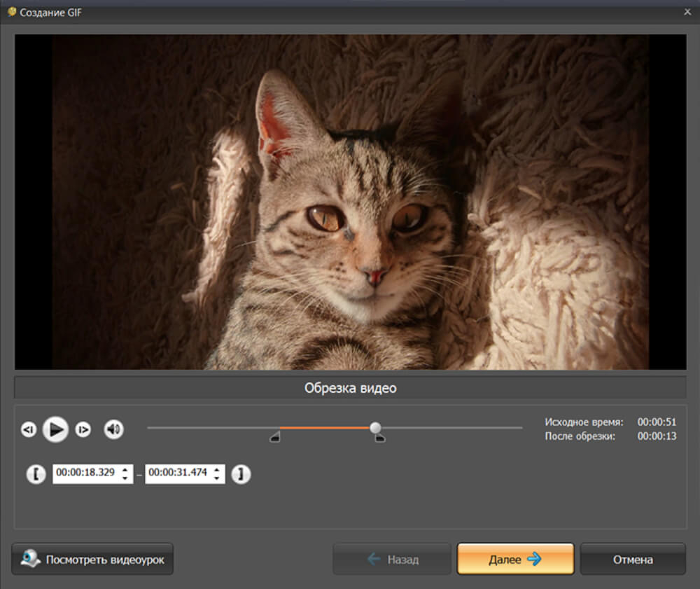
Task: Decrease end time 00:00:31.474 with down arrow
Action: coord(217,478)
